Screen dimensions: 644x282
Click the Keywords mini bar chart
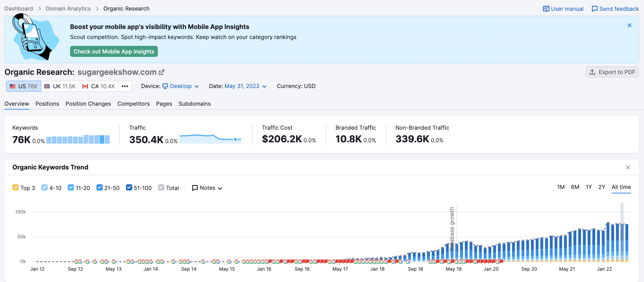click(x=78, y=139)
